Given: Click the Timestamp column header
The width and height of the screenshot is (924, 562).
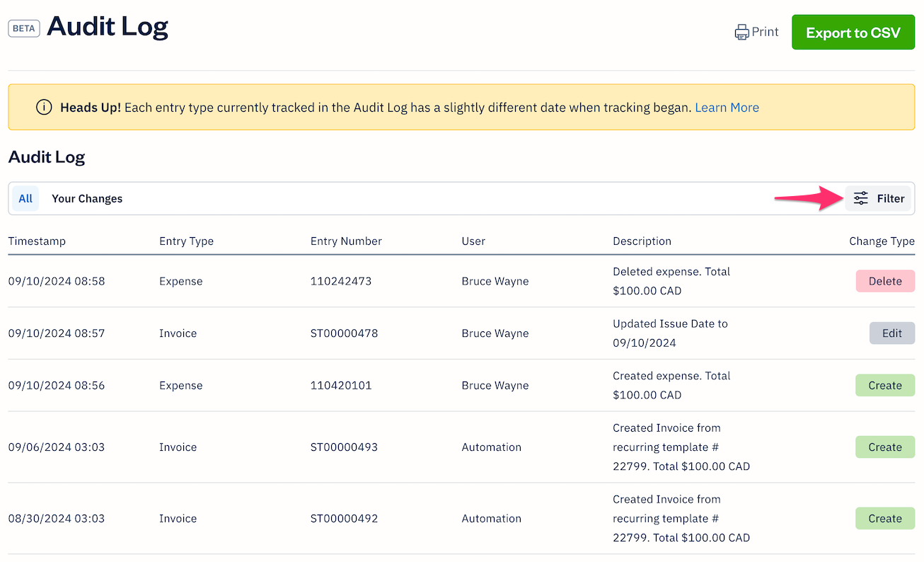Looking at the screenshot, I should pos(37,241).
